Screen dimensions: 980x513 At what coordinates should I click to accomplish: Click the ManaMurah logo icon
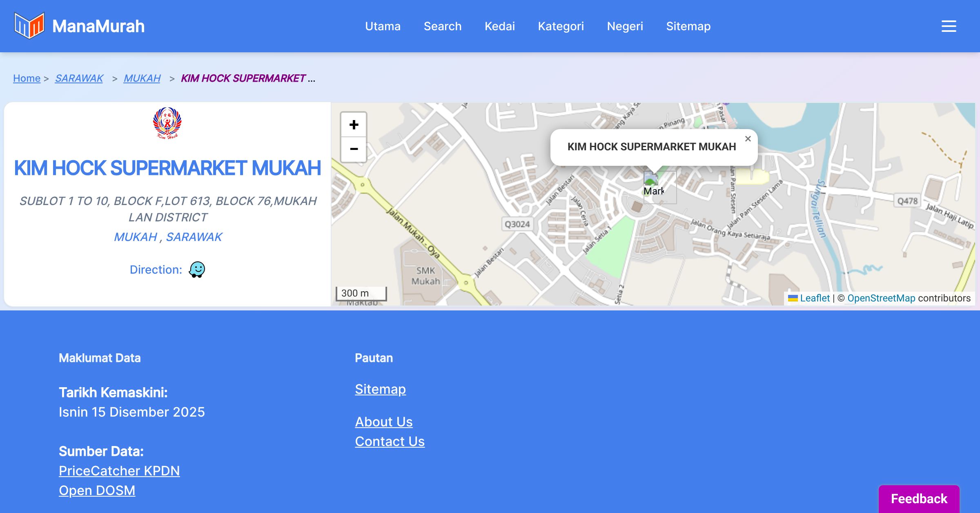point(29,26)
